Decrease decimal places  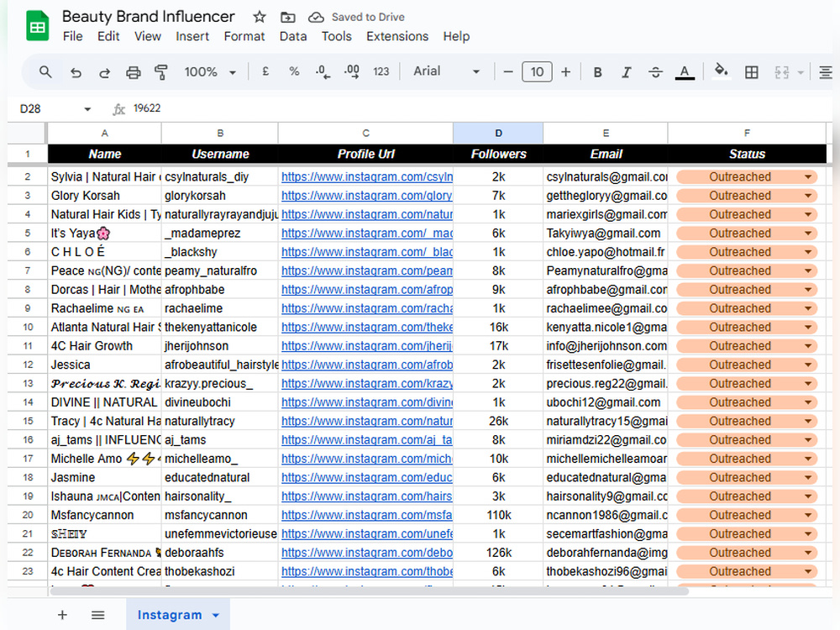click(x=323, y=71)
